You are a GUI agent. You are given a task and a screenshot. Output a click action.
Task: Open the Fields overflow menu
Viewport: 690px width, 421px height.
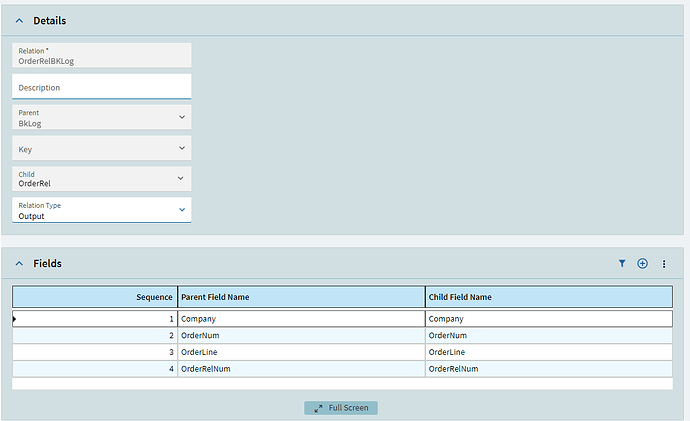coord(664,264)
